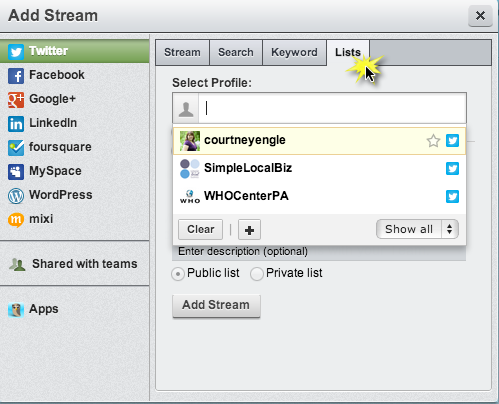Click the mixi label in sidebar

coord(41,219)
